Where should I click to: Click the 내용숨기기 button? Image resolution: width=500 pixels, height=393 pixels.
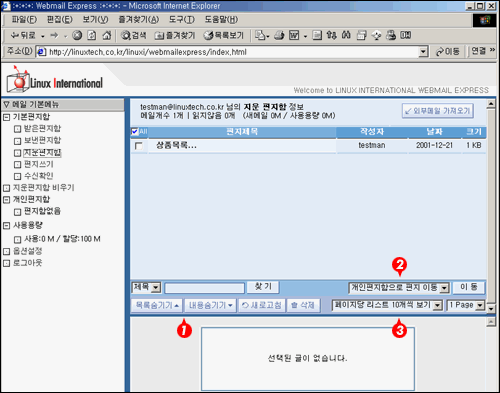pyautogui.click(x=210, y=305)
